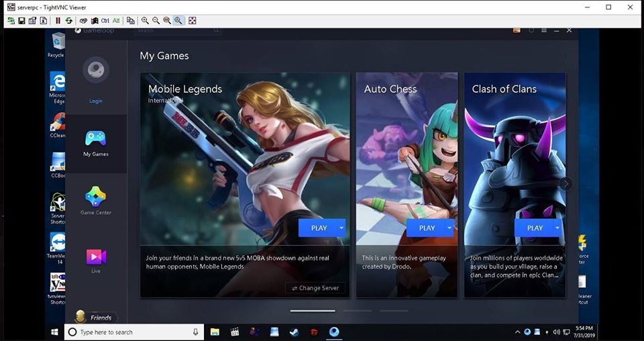Click the Login link under avatar
Screen dimensions: 644x341
tap(96, 101)
